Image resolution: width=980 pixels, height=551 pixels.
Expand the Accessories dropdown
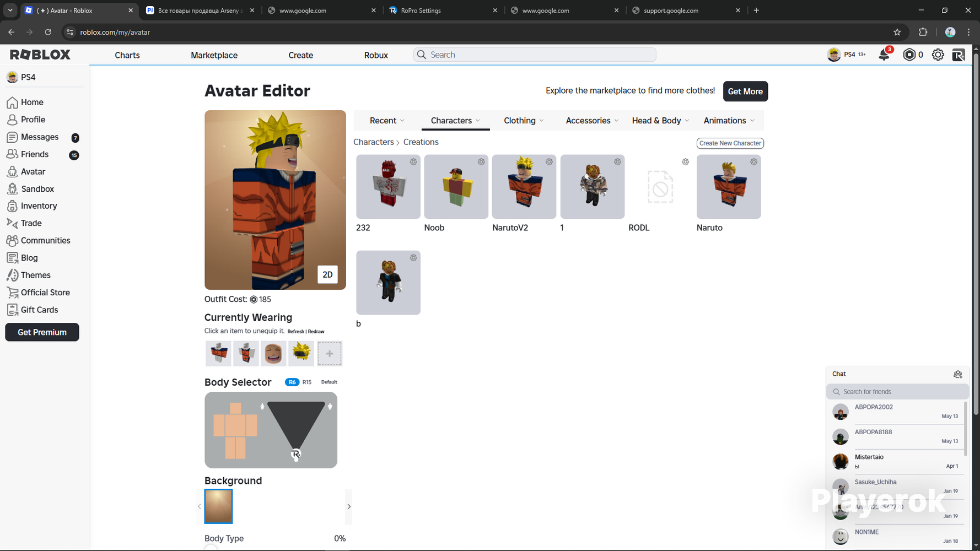pos(592,121)
